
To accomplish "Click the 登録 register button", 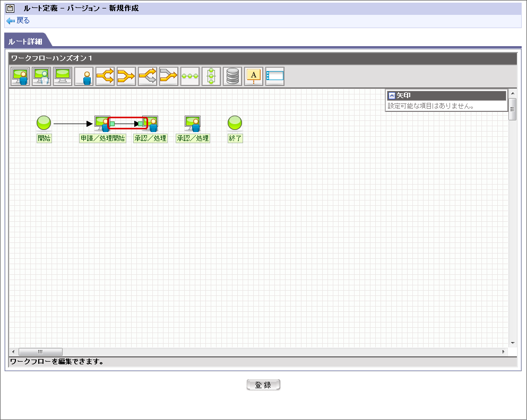I will click(263, 385).
